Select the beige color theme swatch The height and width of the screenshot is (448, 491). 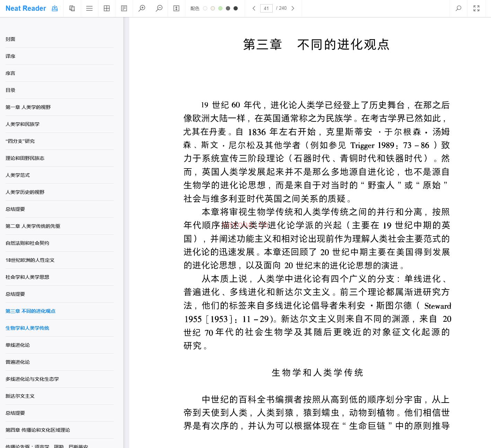pos(213,8)
